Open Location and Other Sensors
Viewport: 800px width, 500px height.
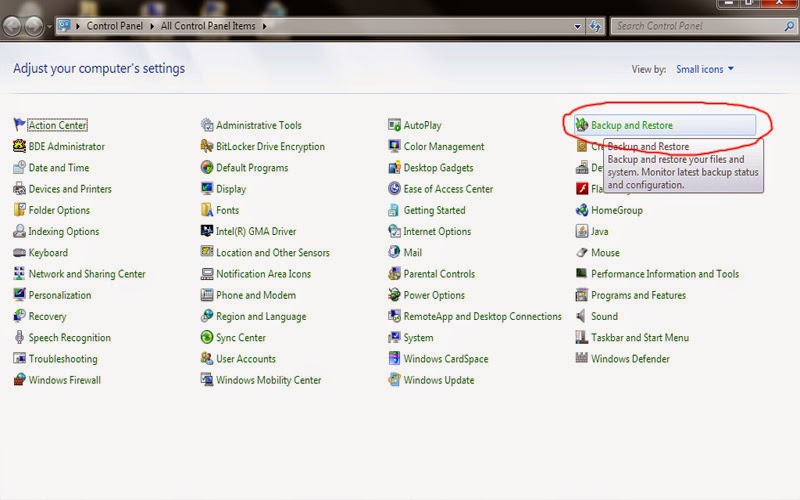[273, 253]
